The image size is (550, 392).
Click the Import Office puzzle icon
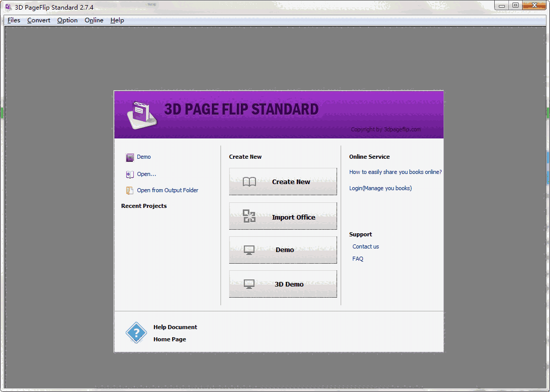249,217
